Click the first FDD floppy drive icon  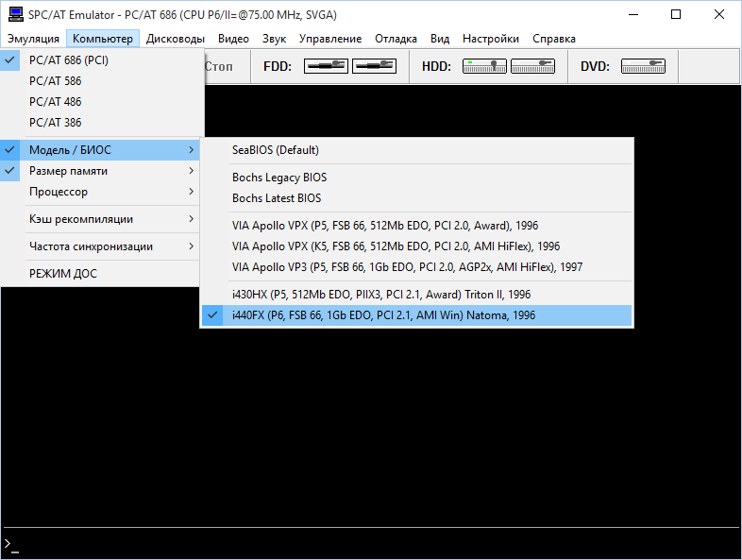pos(326,66)
